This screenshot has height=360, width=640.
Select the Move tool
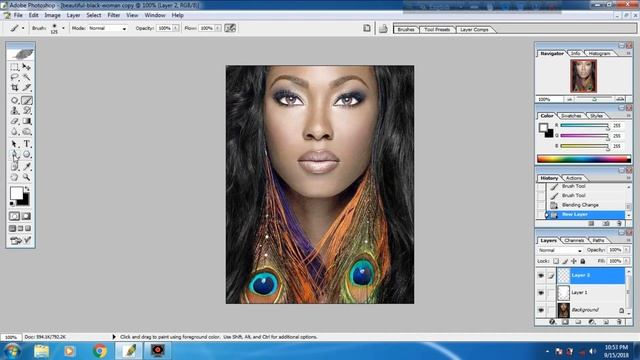point(27,67)
